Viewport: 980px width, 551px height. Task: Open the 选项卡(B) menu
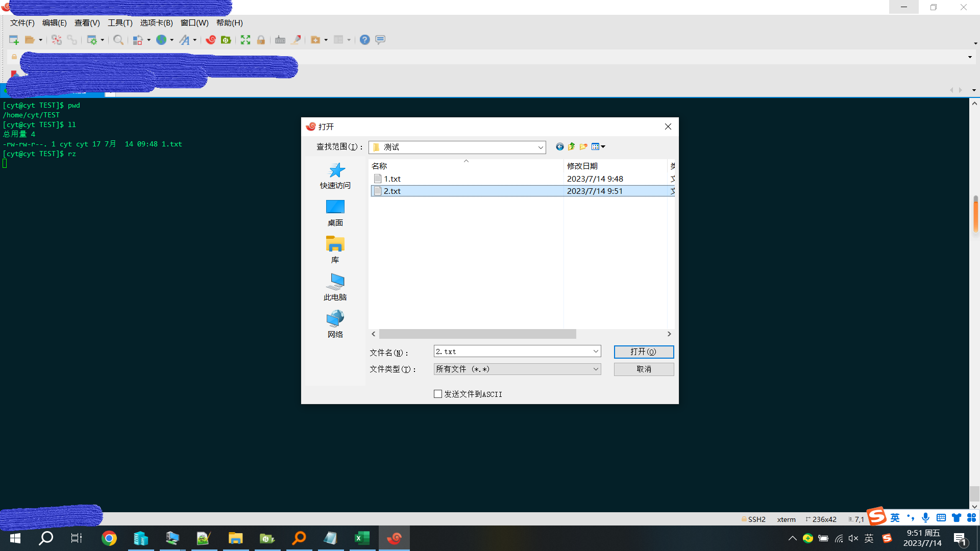[157, 23]
